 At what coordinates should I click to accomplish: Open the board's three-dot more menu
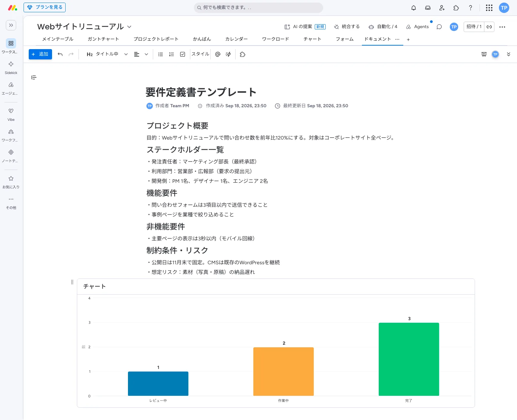tap(502, 27)
